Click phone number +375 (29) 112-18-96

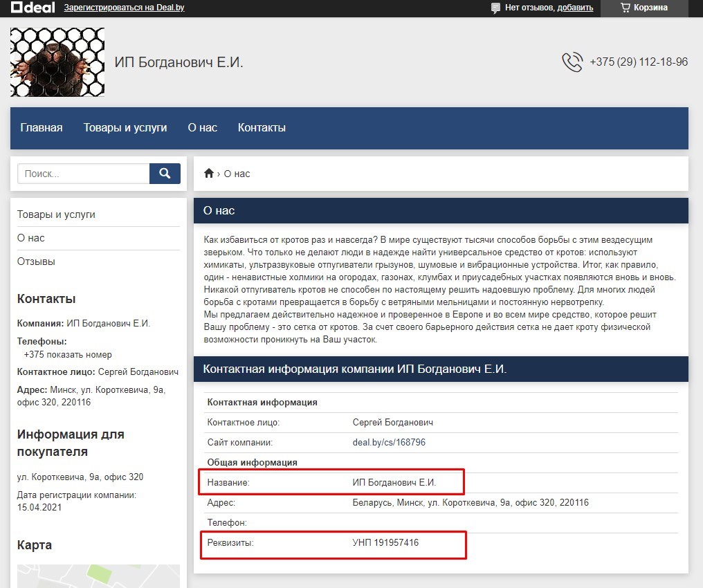pos(639,62)
